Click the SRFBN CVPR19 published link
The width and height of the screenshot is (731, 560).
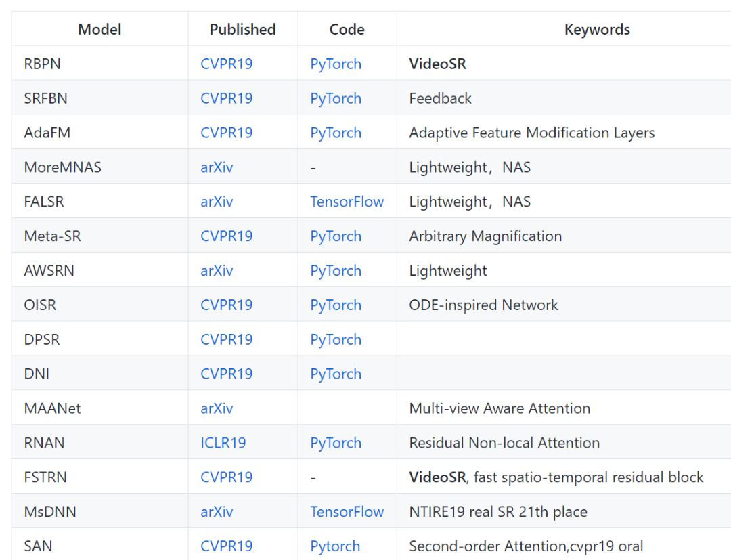(x=226, y=98)
